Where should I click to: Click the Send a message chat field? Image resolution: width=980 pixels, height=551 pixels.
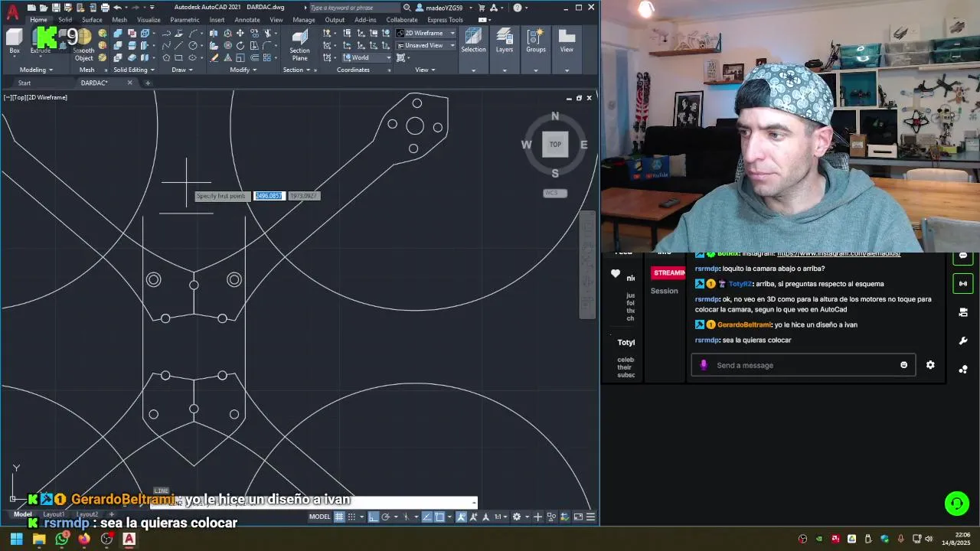[x=802, y=365]
